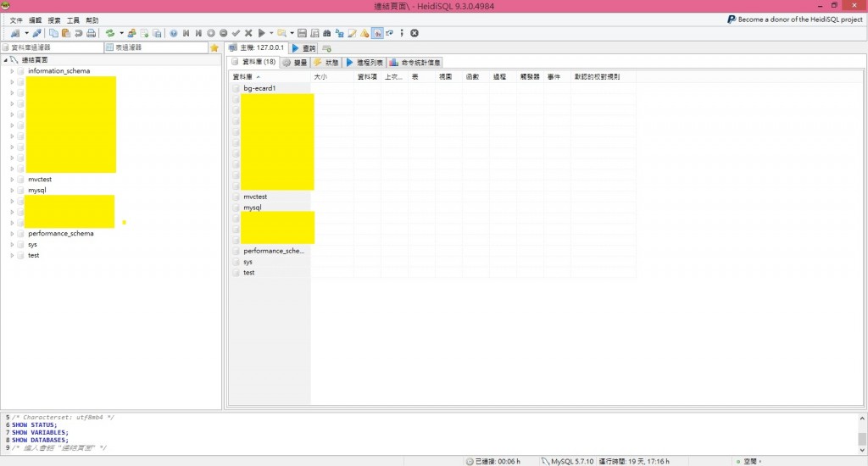
Task: Click the find text binoculars icon
Action: point(326,33)
